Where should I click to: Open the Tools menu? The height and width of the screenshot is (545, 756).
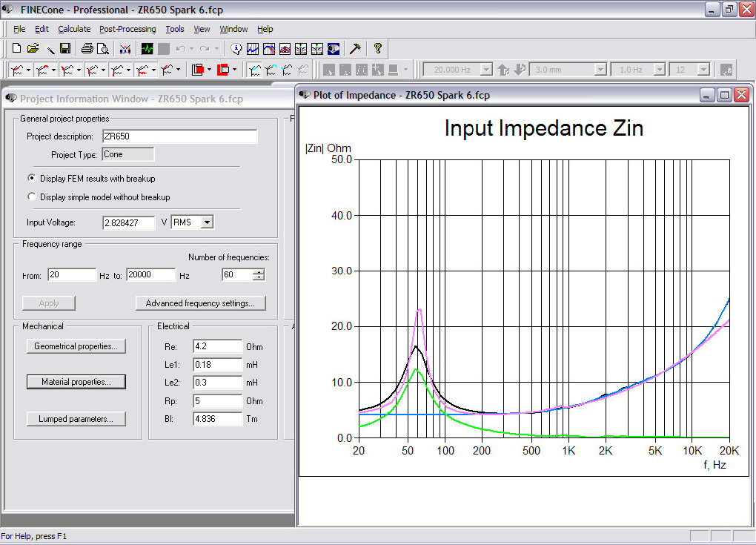tap(174, 29)
